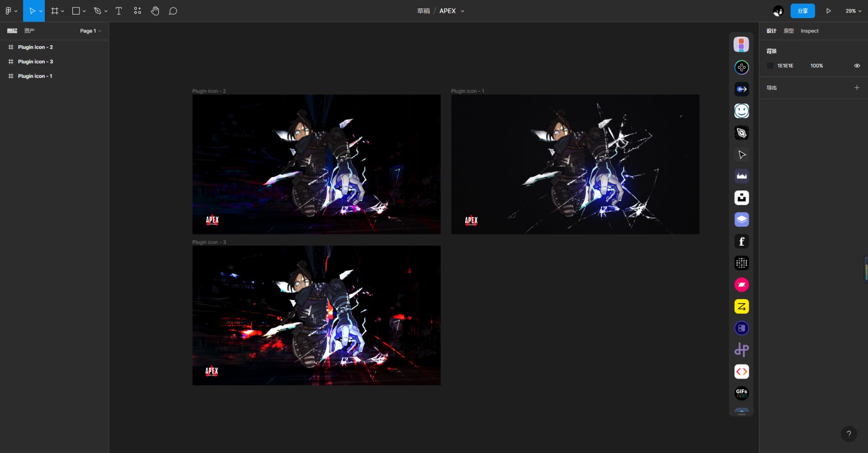Switch to the 原型 prototype tab

click(789, 31)
